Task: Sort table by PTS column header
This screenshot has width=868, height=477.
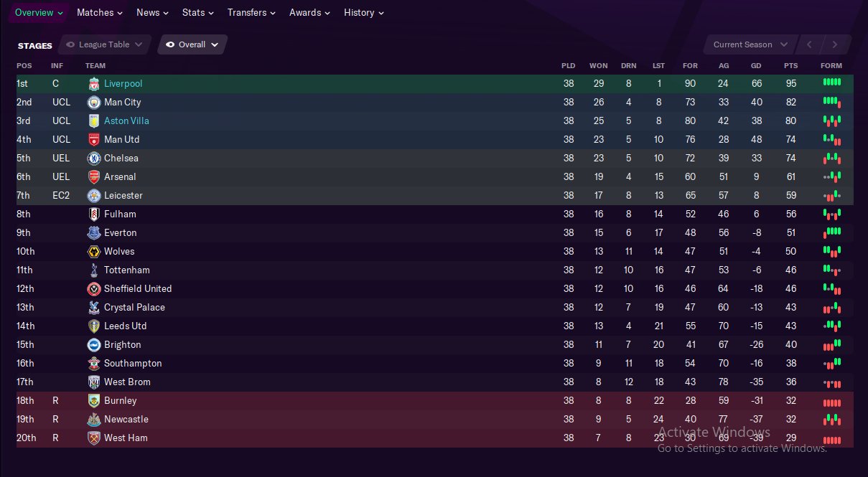Action: 790,66
